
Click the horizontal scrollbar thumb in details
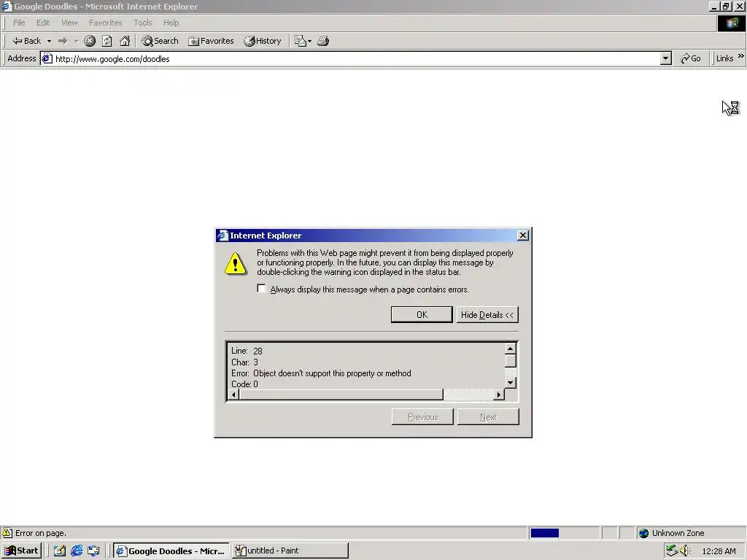point(341,394)
